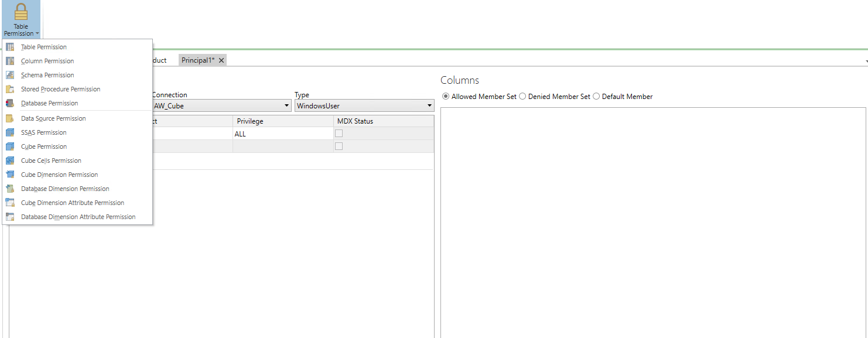Screen dimensions: 868x338
Task: Click inside the Columns member set box
Action: pos(653,223)
